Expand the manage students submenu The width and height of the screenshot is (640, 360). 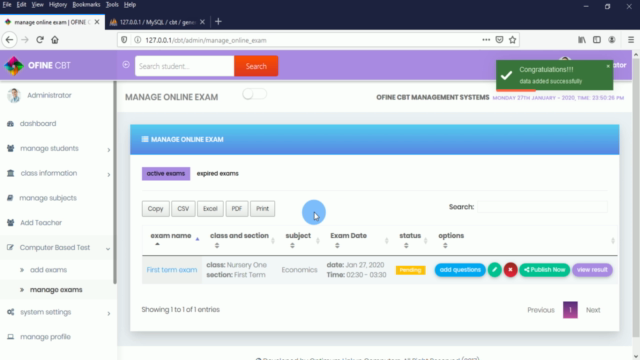(x=109, y=150)
